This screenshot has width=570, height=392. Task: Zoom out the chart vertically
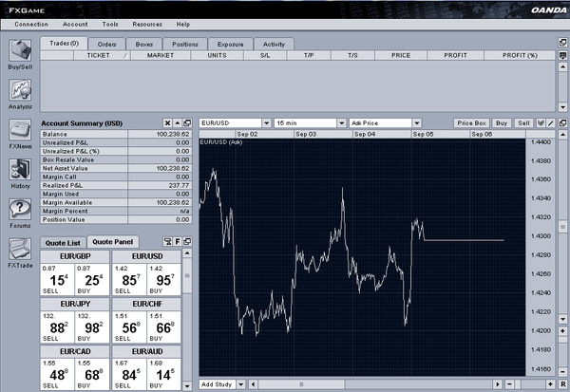click(562, 371)
